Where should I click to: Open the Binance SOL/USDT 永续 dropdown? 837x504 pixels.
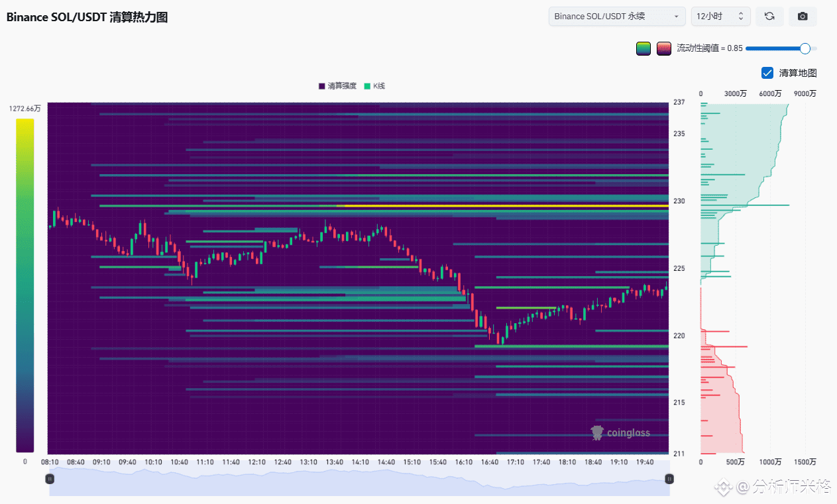coord(617,17)
